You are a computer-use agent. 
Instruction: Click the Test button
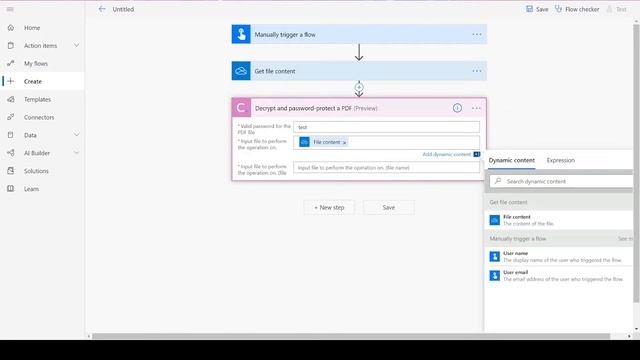point(617,9)
